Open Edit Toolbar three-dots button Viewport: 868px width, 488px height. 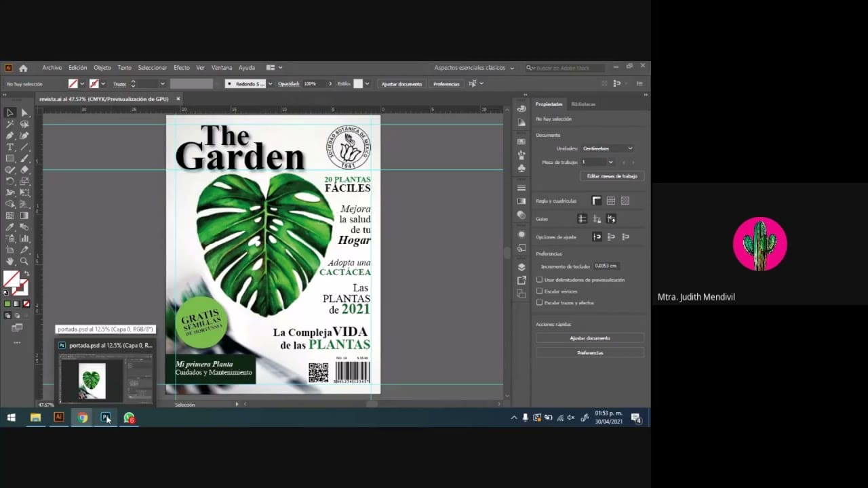click(x=17, y=342)
